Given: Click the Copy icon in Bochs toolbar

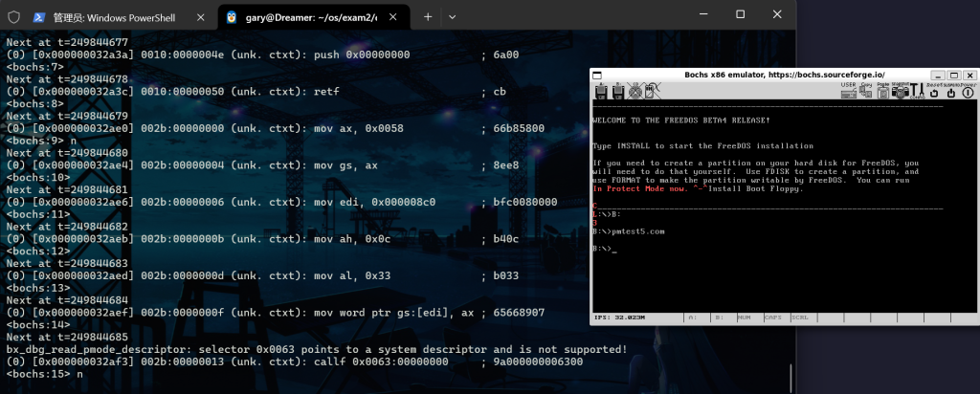Looking at the screenshot, I should tap(865, 92).
